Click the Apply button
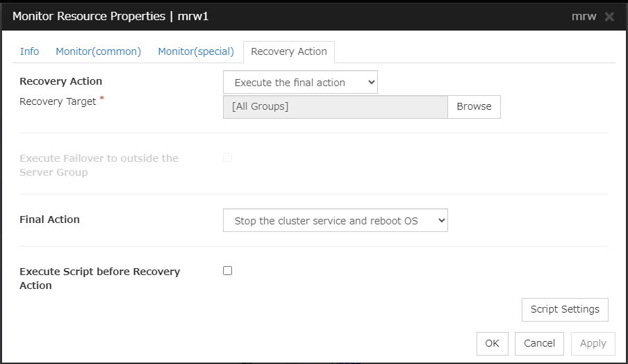 pos(593,343)
